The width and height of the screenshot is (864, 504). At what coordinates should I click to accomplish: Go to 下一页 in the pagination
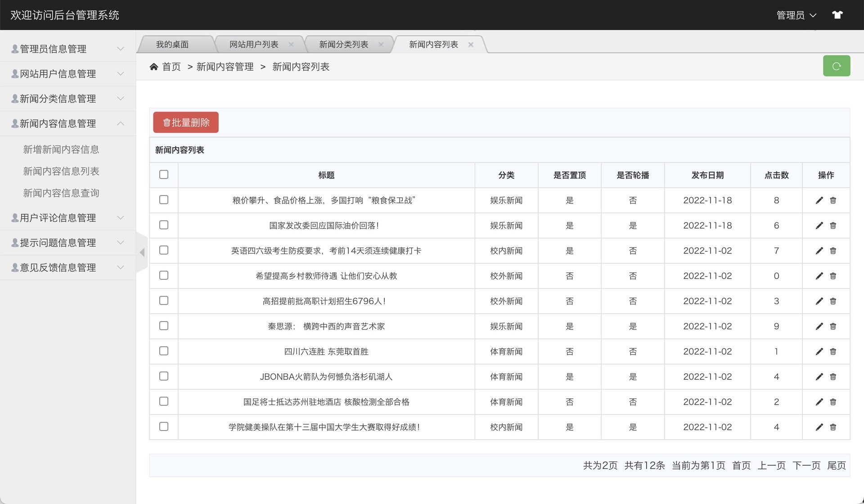pyautogui.click(x=806, y=465)
